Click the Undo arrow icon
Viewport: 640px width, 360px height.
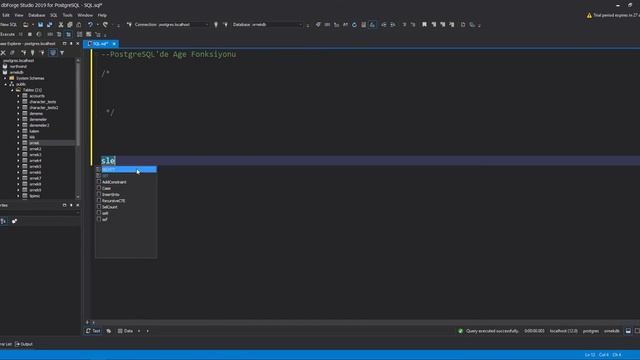tap(90, 25)
